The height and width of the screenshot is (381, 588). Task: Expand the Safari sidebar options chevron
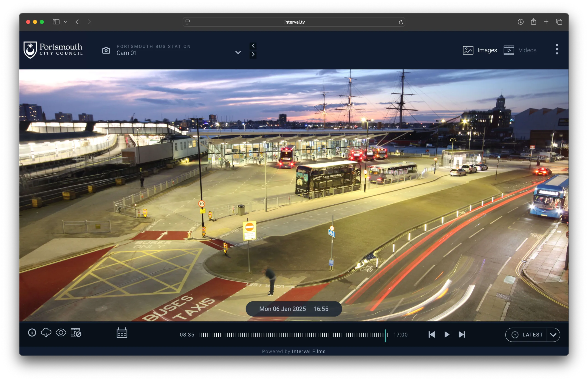pyautogui.click(x=65, y=22)
